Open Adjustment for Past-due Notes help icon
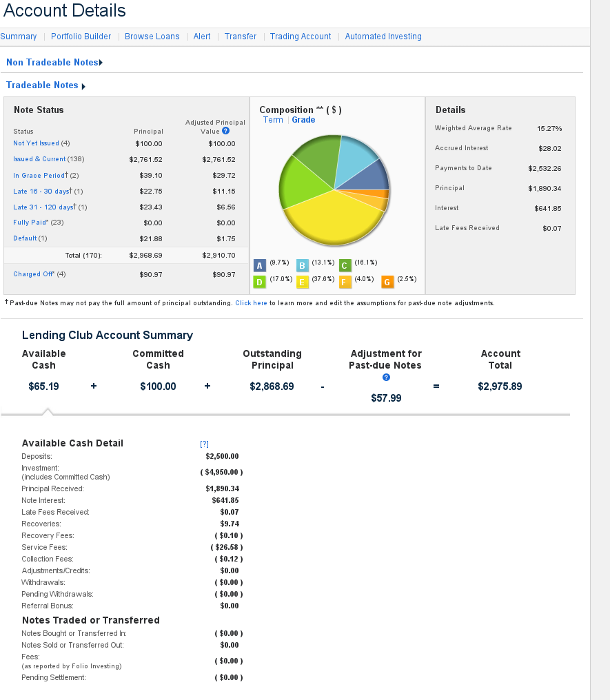Image resolution: width=610 pixels, height=700 pixels. [386, 378]
